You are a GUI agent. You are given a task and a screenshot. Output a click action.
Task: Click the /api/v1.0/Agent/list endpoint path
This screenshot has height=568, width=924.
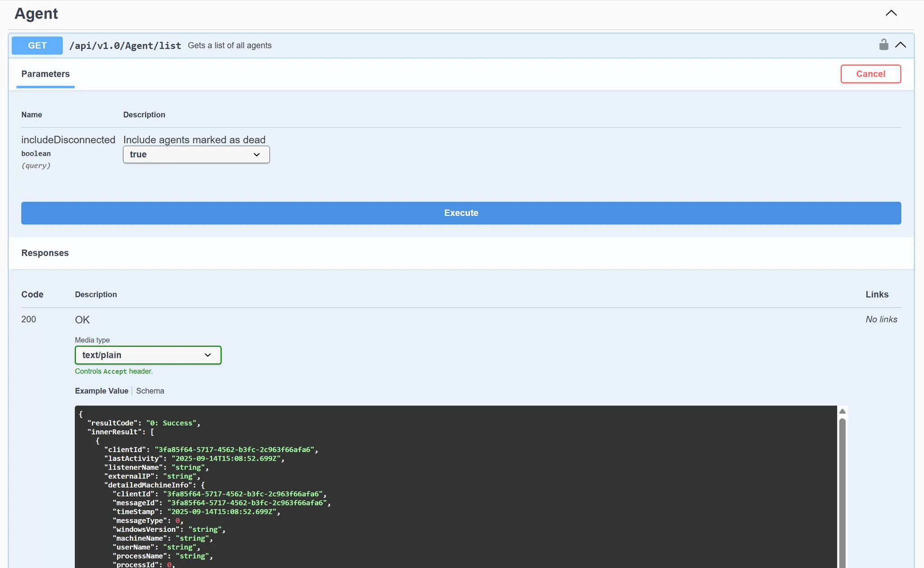tap(125, 46)
